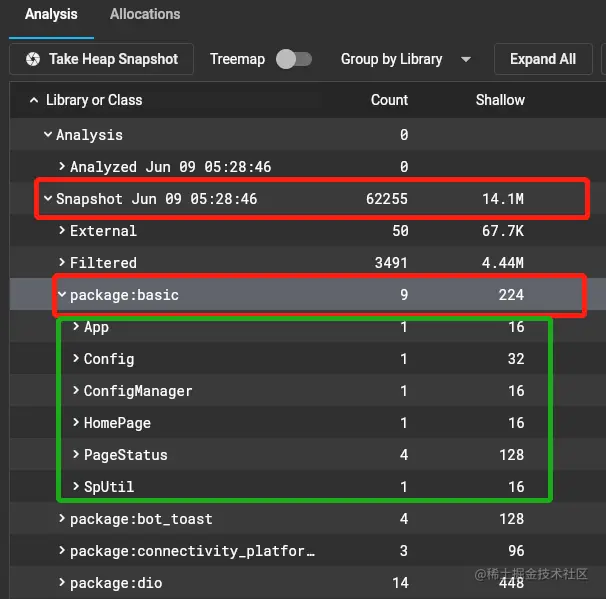Image resolution: width=606 pixels, height=599 pixels.
Task: Click the 67.7K shallow value for External
Action: tap(503, 231)
